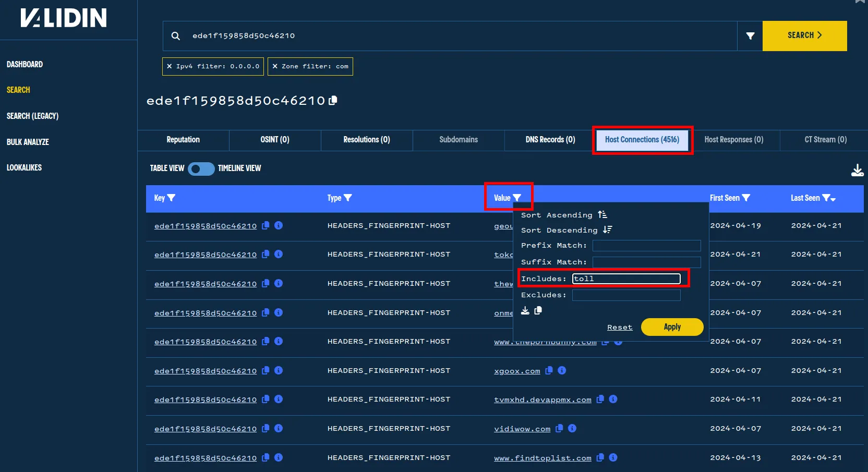Open the search filter dropdown beside Search
This screenshot has height=472, width=868.
pos(750,36)
